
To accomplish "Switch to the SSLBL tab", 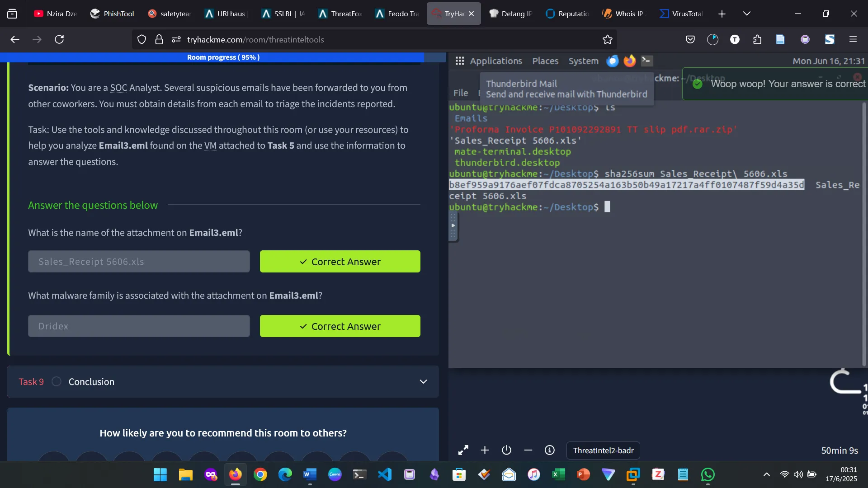I will point(284,14).
